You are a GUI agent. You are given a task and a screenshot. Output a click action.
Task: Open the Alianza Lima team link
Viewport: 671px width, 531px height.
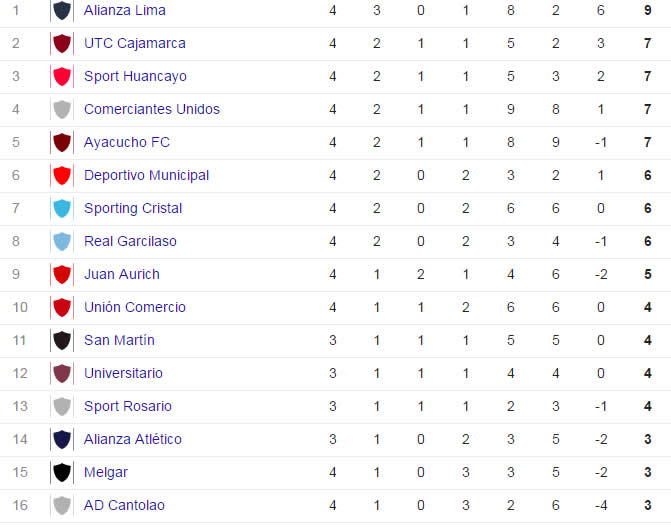(125, 10)
